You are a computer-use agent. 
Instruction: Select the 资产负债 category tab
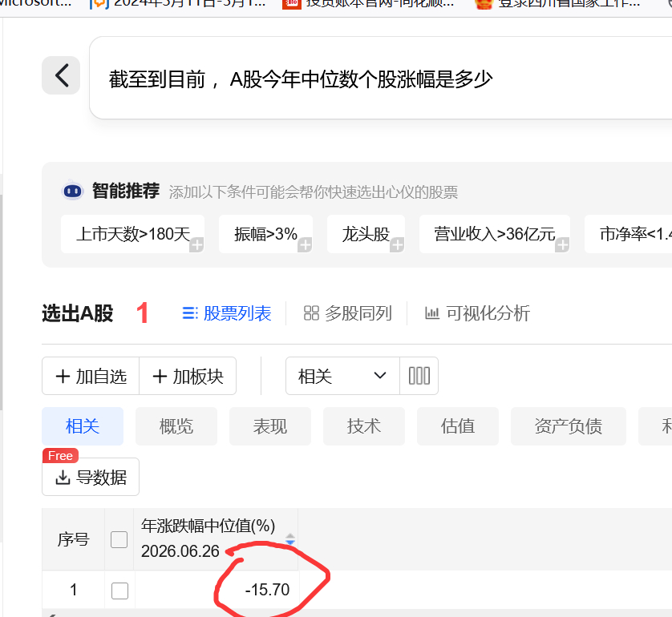tap(569, 426)
